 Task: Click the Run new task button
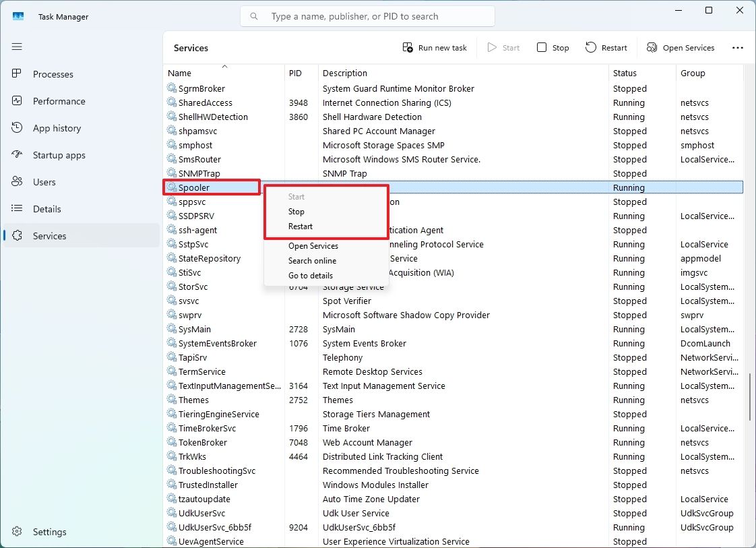[x=435, y=47]
